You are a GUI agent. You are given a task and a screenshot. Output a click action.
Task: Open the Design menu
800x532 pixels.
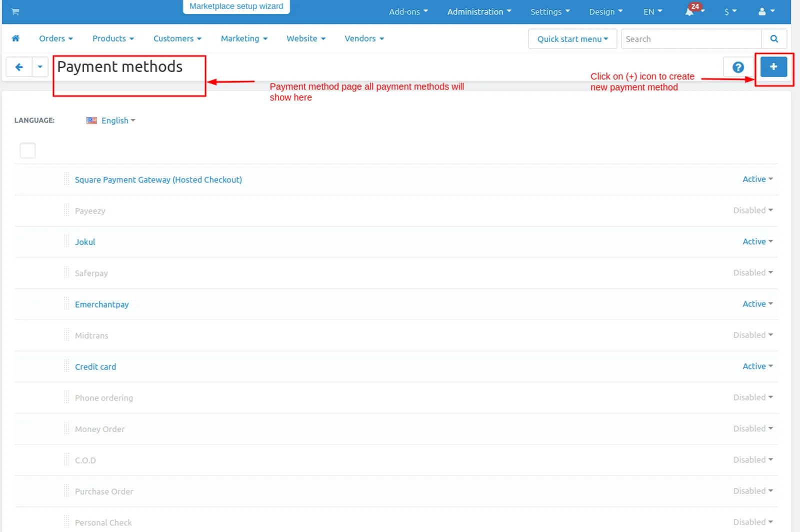(606, 11)
